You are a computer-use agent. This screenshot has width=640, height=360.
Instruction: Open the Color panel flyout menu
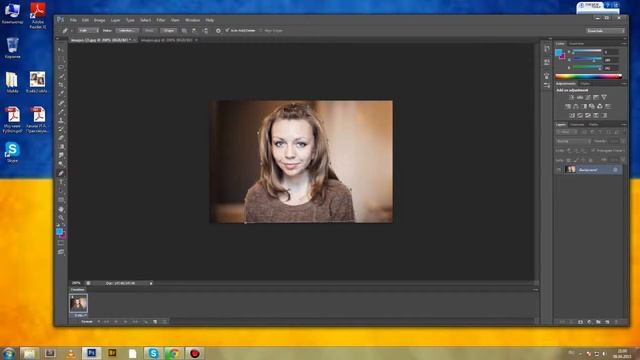(x=624, y=43)
